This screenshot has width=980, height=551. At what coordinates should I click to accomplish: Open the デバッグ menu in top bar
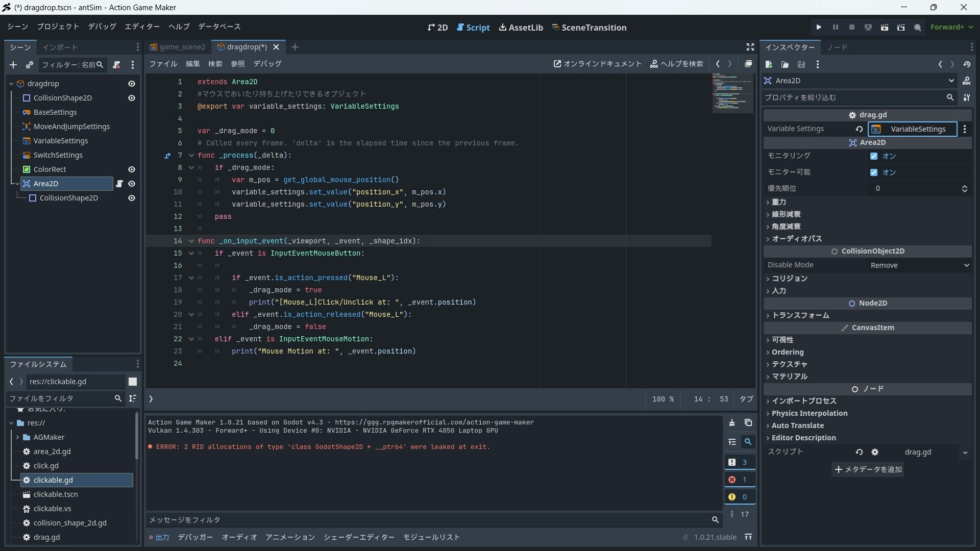102,27
